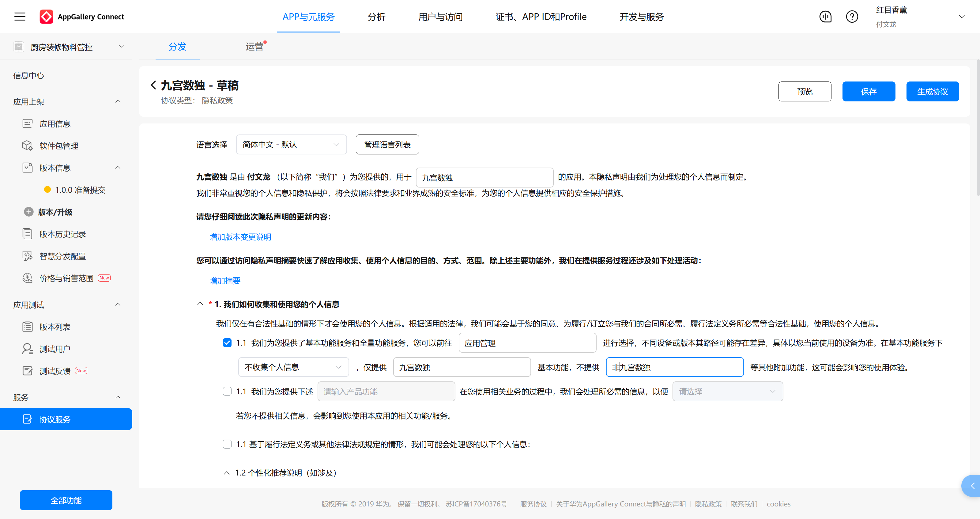Screen dimensions: 980x519
Task: Click the 测试反馈 edit icon
Action: [x=27, y=371]
